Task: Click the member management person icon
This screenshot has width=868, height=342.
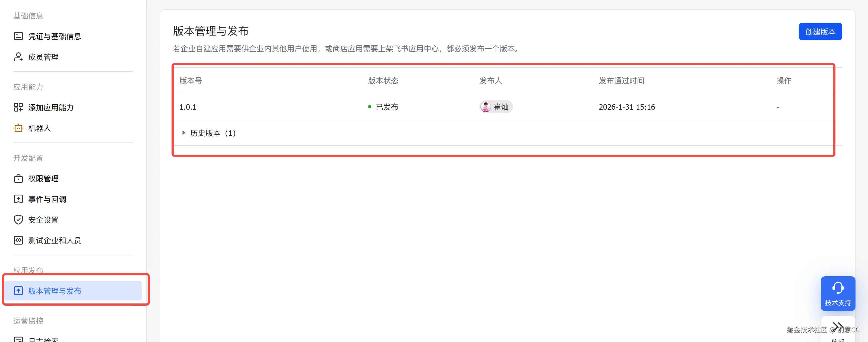Action: pos(18,57)
